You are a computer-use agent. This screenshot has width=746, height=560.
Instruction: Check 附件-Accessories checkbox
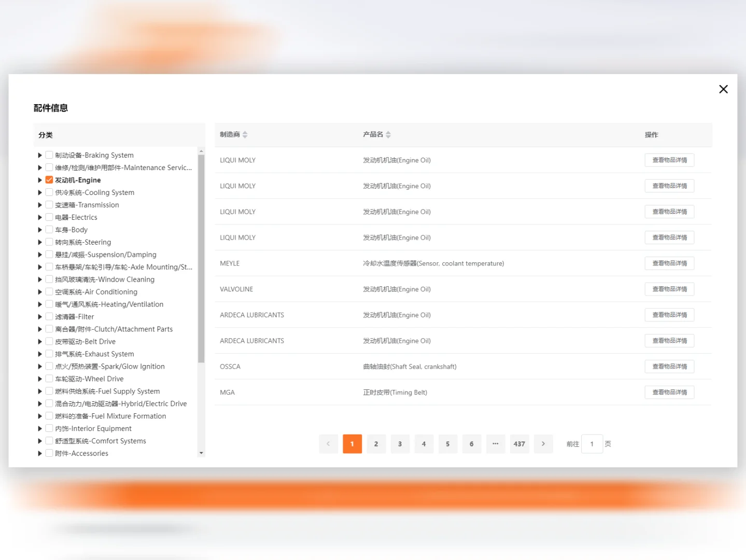pyautogui.click(x=49, y=453)
